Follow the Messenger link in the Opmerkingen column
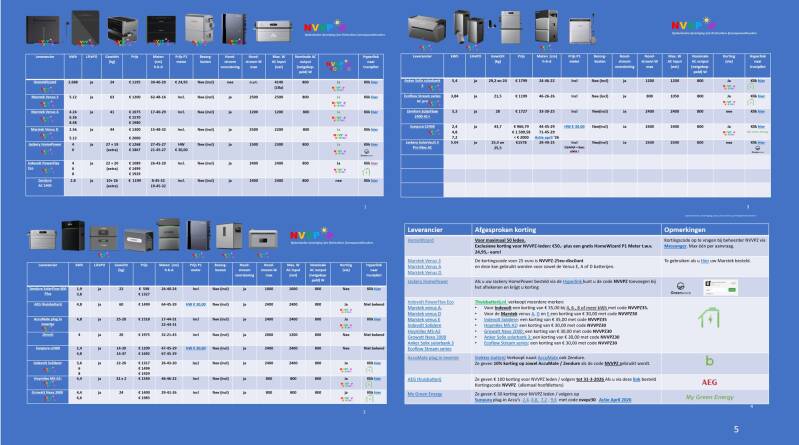799x445 pixels. pyautogui.click(x=675, y=246)
